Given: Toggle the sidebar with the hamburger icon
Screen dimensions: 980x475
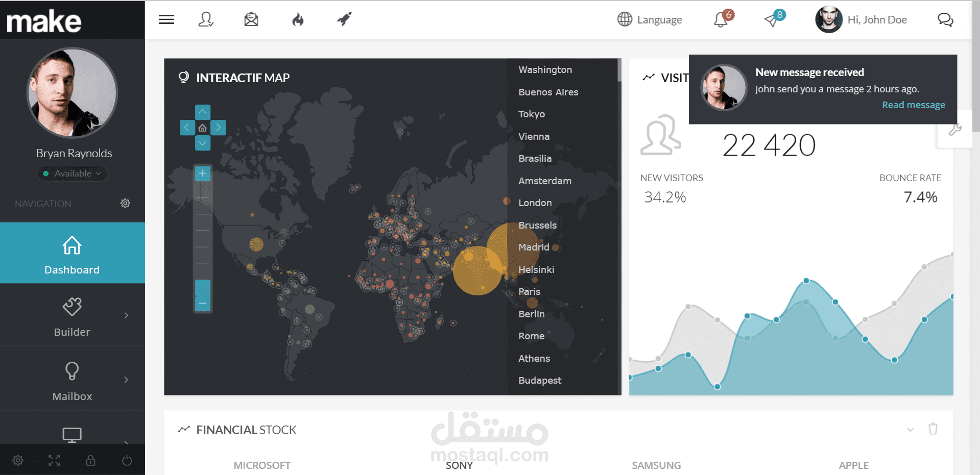Looking at the screenshot, I should (x=166, y=19).
